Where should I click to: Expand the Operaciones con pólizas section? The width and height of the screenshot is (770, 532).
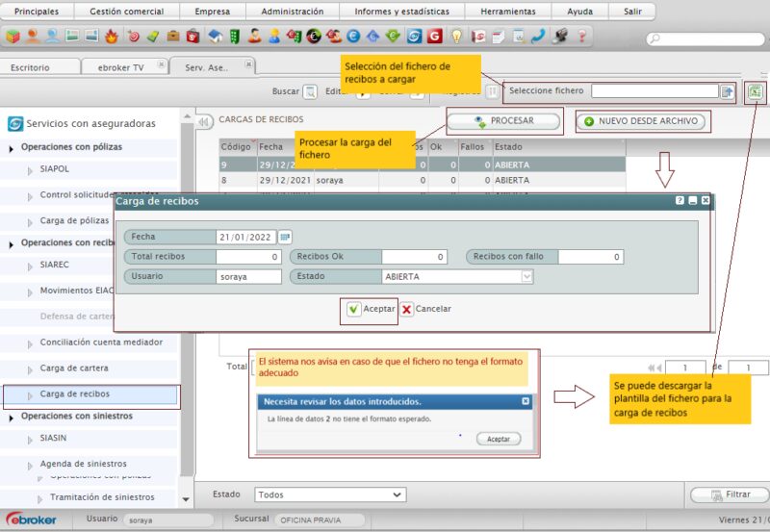tap(12, 148)
